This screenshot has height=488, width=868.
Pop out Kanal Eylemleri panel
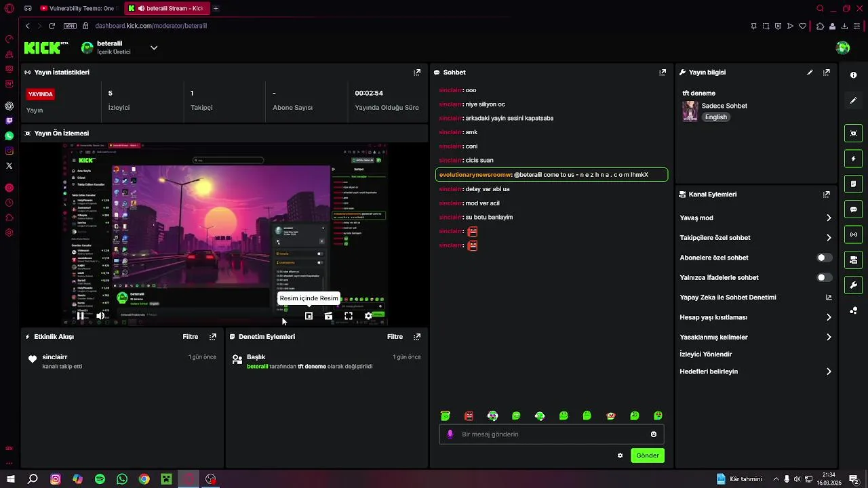(x=826, y=195)
